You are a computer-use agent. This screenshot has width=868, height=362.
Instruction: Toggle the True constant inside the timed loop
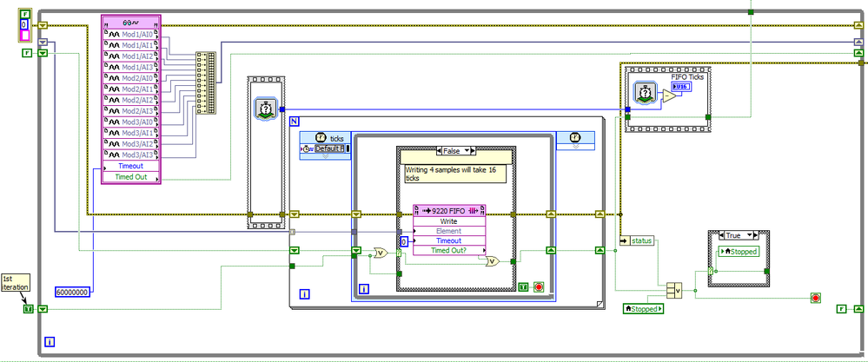pyautogui.click(x=524, y=287)
